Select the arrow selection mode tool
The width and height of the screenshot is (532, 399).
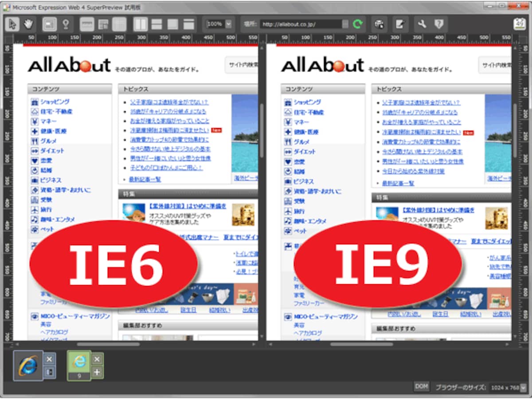(12, 24)
